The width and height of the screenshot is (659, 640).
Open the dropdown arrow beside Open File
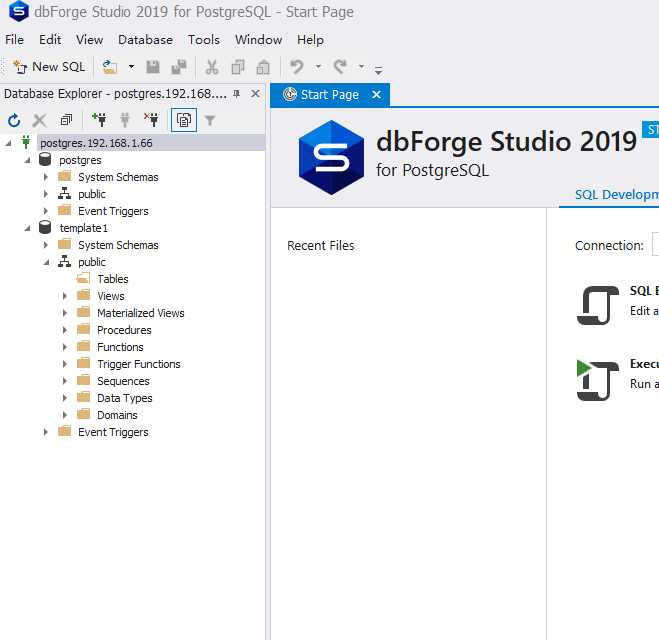(131, 67)
